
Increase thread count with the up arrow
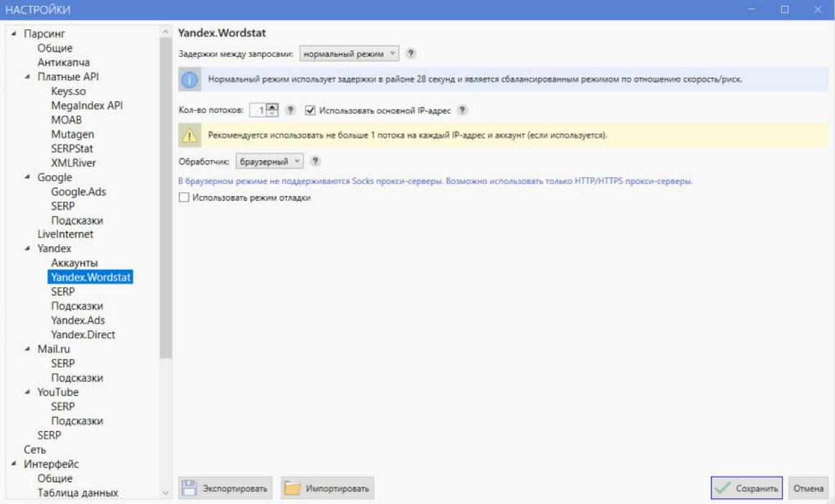(x=272, y=106)
